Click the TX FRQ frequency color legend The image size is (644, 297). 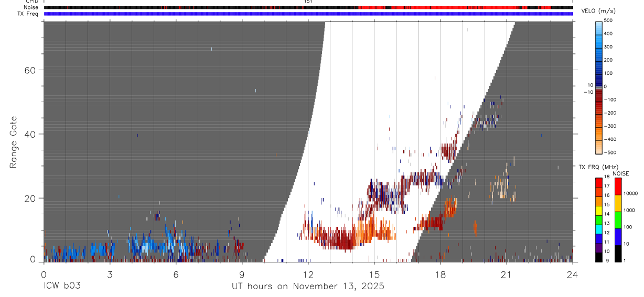[599, 220]
